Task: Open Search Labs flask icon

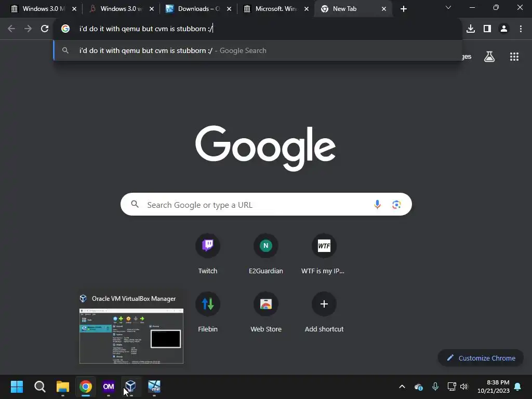Action: pos(489,57)
